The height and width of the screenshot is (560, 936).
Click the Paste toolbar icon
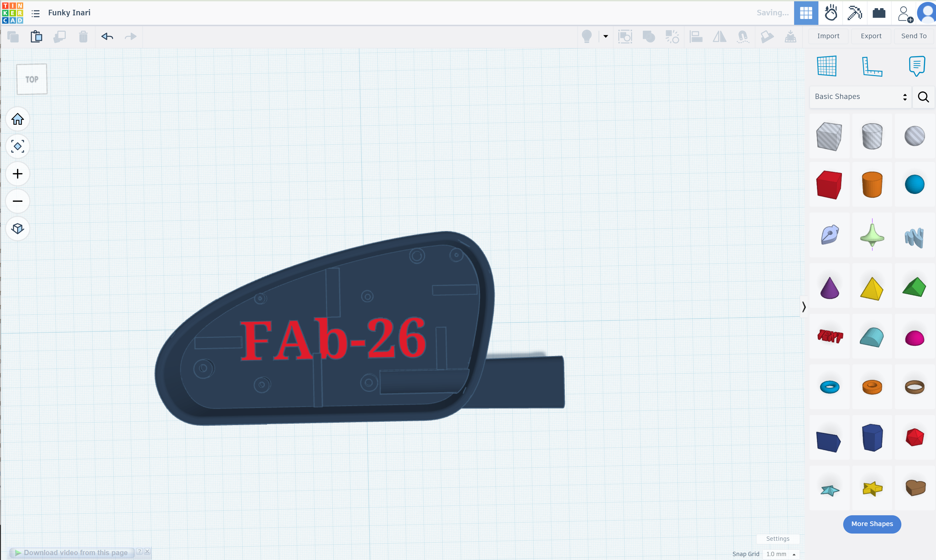pos(37,37)
